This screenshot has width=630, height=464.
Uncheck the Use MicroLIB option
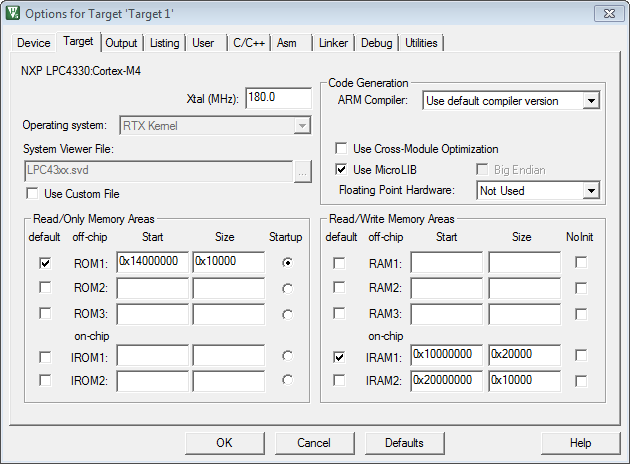(x=342, y=170)
